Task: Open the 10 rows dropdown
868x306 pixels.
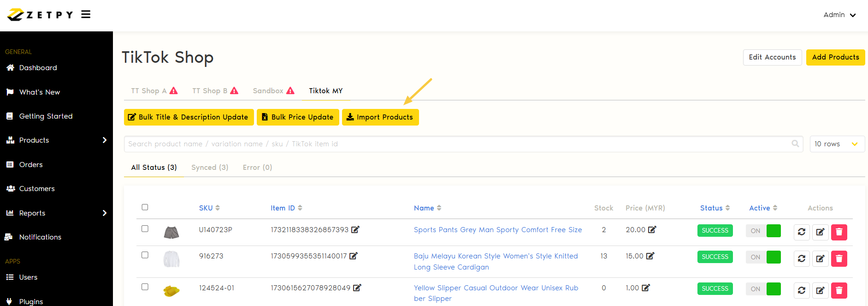Action: 837,144
